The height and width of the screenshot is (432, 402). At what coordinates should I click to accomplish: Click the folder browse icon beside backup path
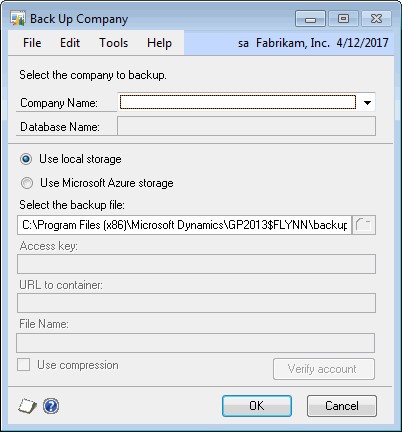click(x=364, y=225)
